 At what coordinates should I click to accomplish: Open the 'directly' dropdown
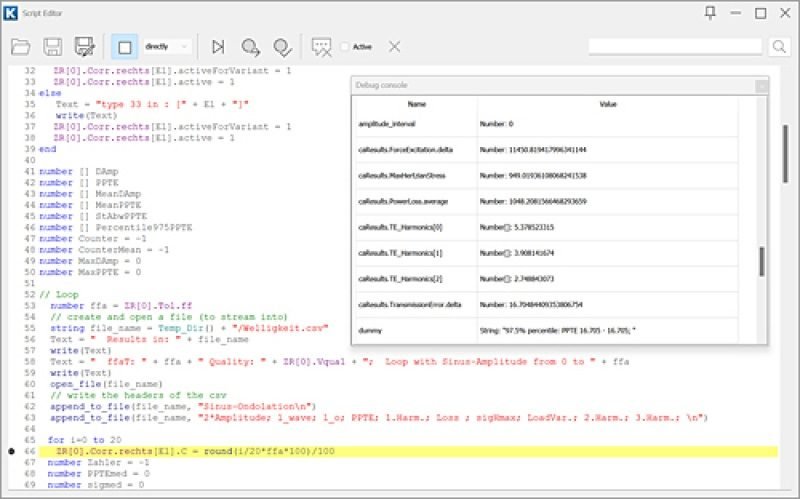click(166, 46)
